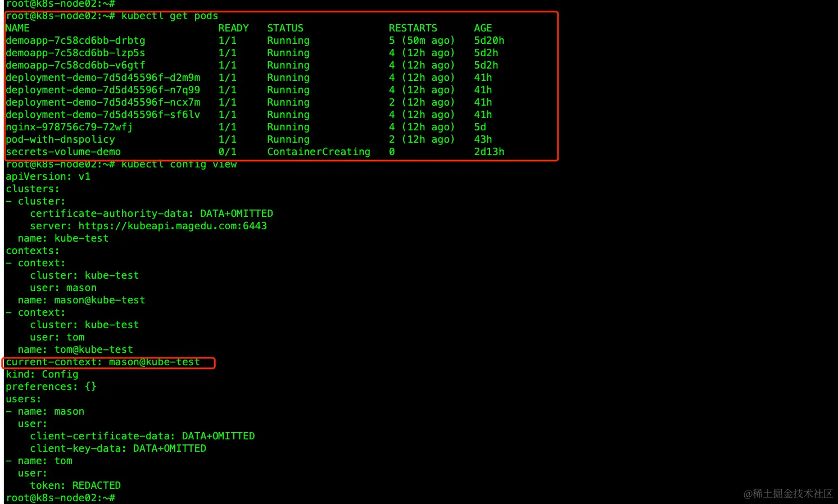The width and height of the screenshot is (838, 504).
Task: Click the last shell prompt at bottom
Action: point(60,498)
